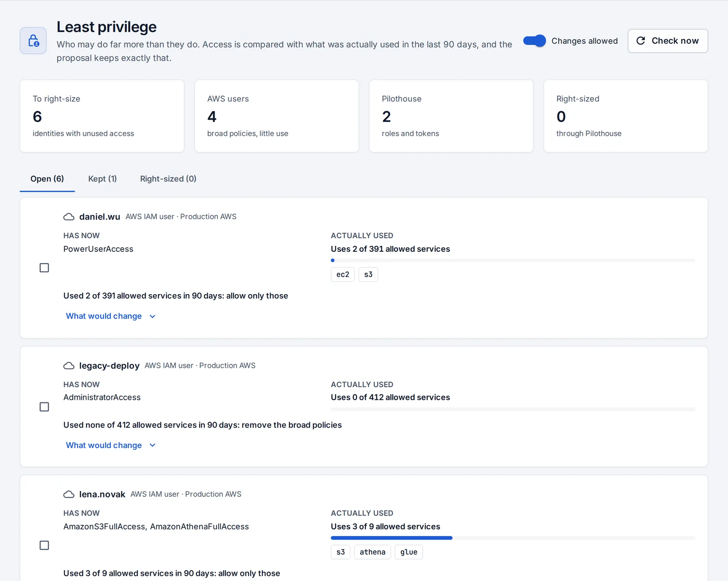Click the cloud icon beside daniel.wu
Screen dimensions: 728x581
coord(69,217)
